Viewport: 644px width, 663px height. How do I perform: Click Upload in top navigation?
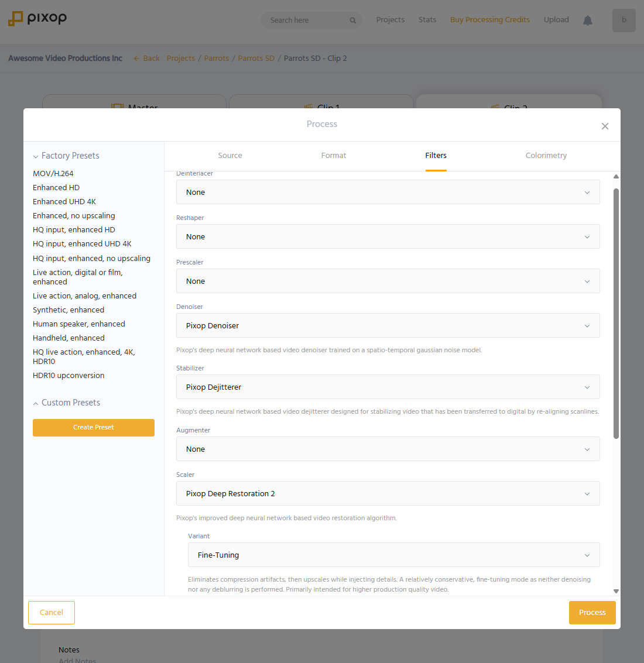556,20
